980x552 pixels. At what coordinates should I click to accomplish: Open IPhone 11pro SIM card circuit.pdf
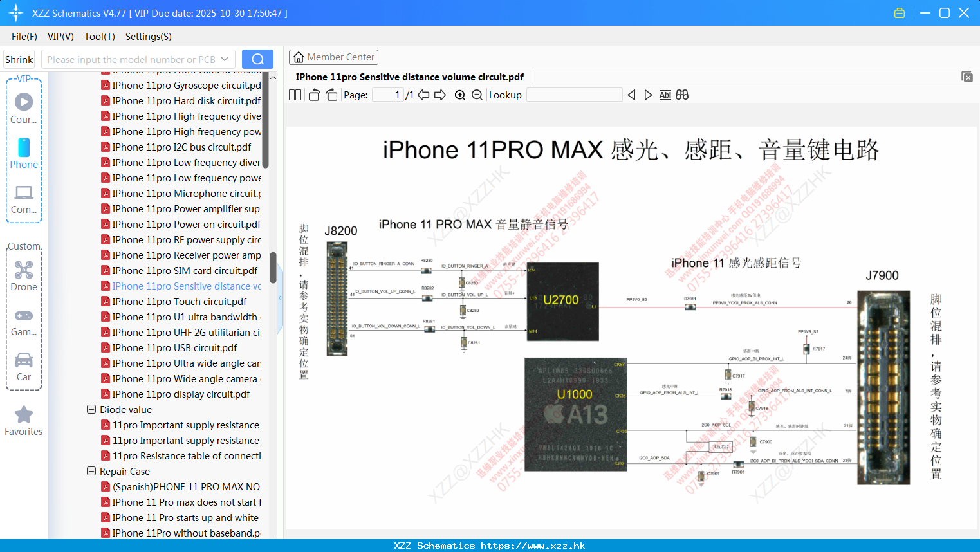[180, 270]
